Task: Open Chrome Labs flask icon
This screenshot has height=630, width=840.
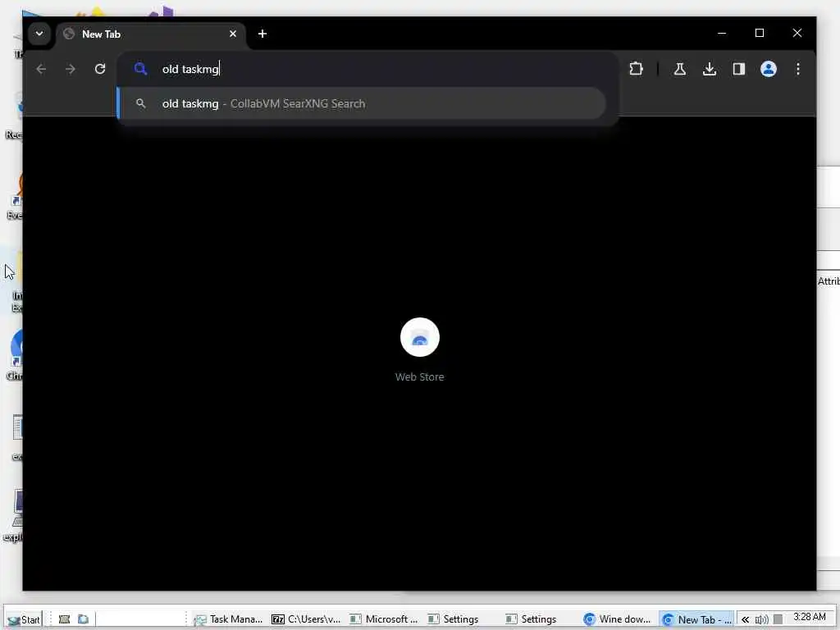Action: [x=680, y=69]
